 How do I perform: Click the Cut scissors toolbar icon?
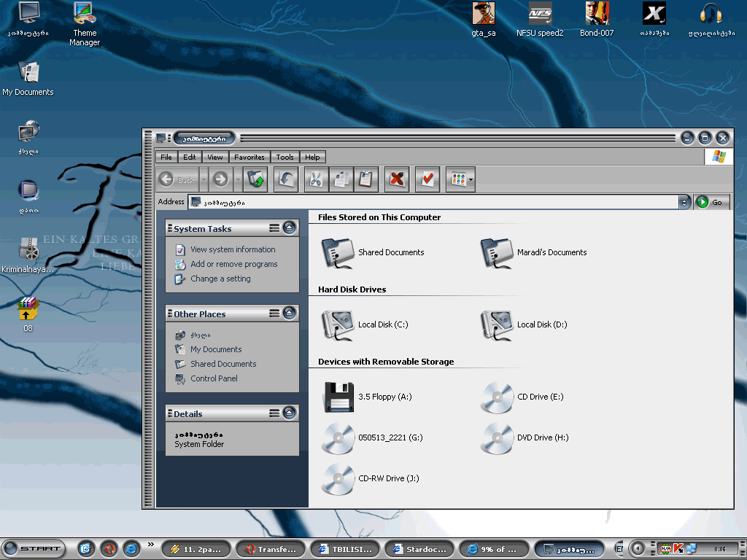(x=315, y=179)
